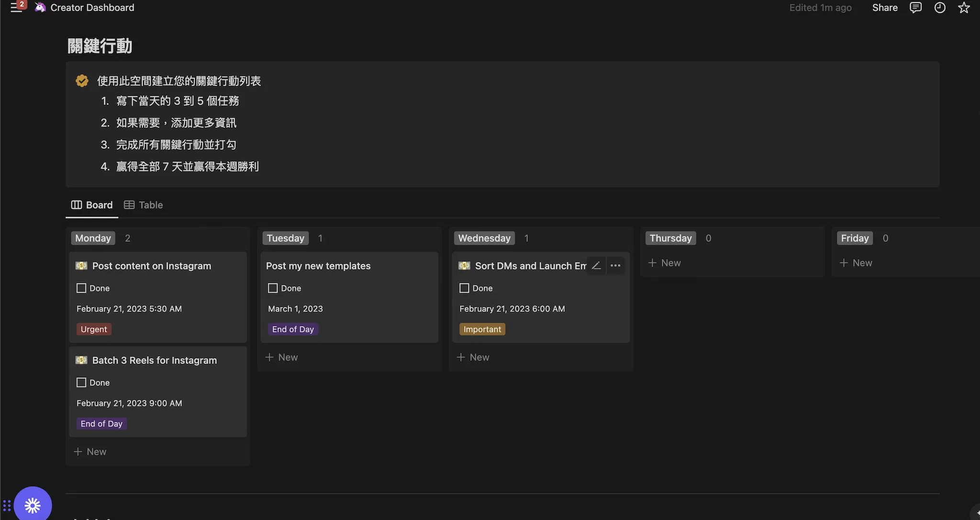Select the Board view tab
The height and width of the screenshot is (520, 980).
[x=92, y=205]
